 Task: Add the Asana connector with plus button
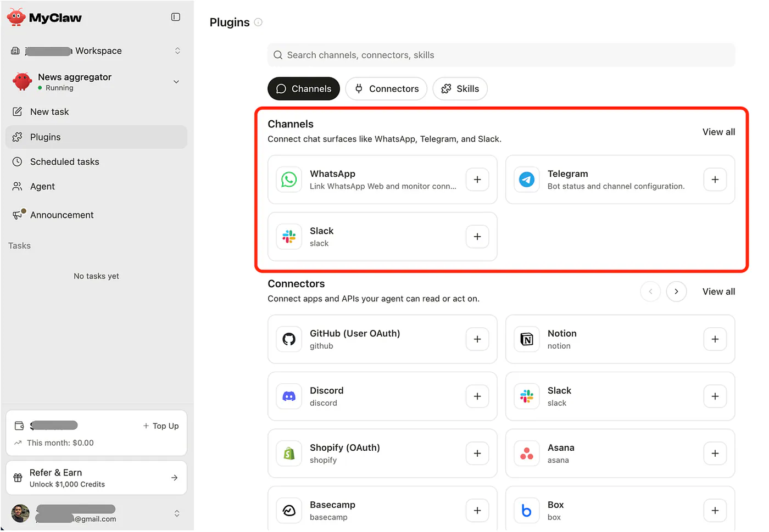(715, 453)
